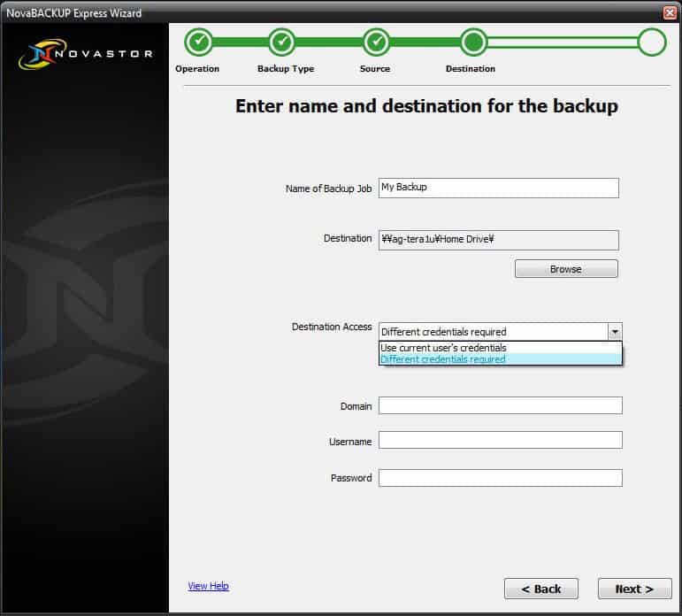Click the Backup Type step checkmark circle
The image size is (682, 616).
click(282, 42)
